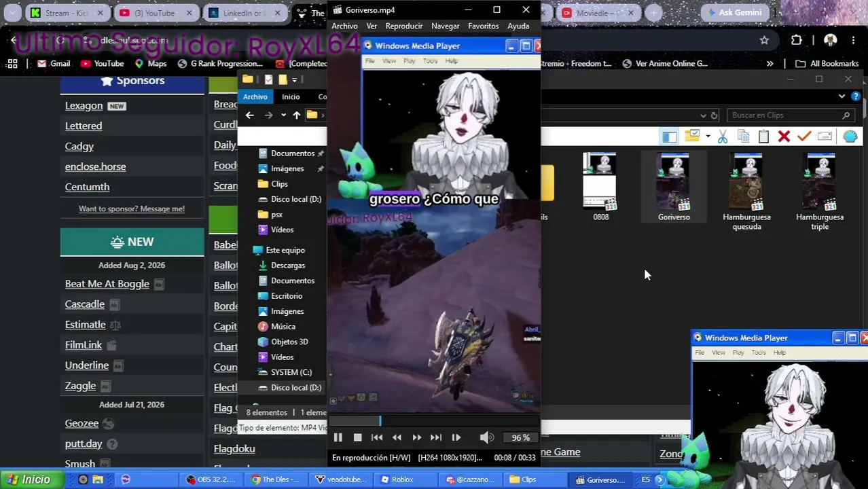Select Objetos 3D in Explorer sidebar
Image resolution: width=868 pixels, height=489 pixels.
pos(289,342)
